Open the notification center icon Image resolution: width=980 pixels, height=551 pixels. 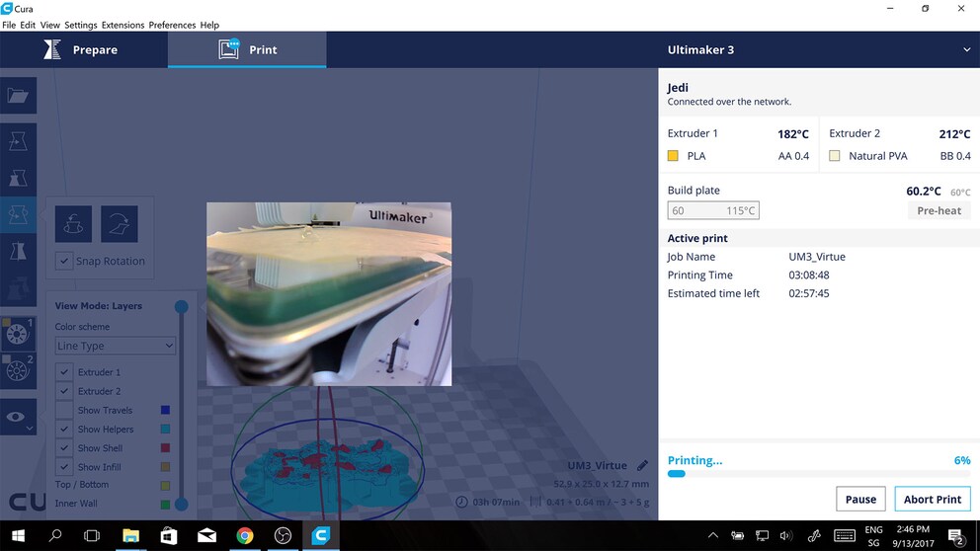pyautogui.click(x=955, y=536)
